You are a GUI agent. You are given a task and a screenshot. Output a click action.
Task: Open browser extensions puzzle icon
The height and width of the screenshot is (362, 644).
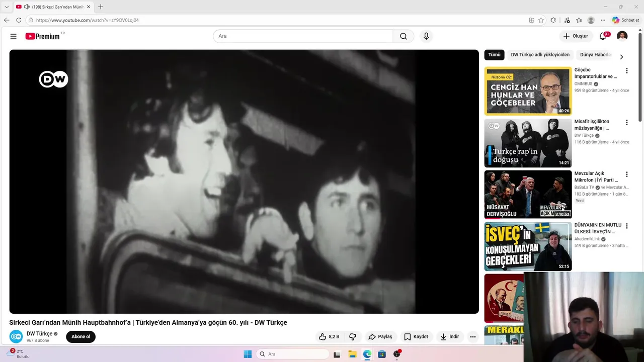point(553,20)
